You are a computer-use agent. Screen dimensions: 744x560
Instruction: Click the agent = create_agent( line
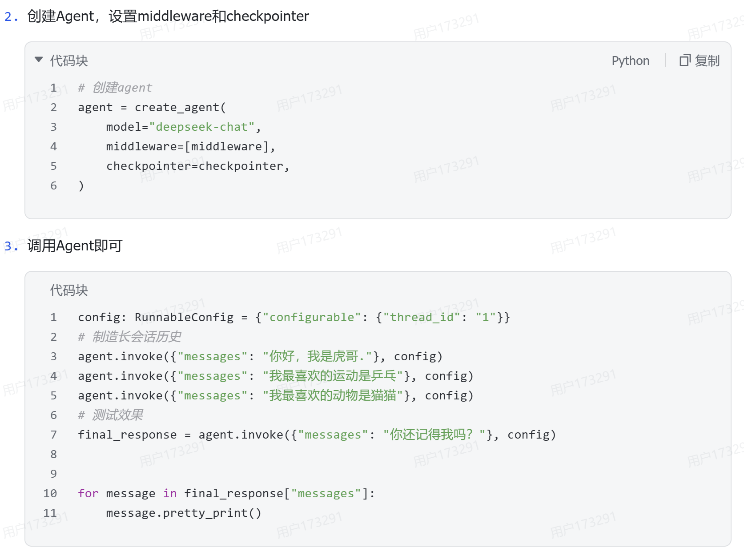[152, 107]
